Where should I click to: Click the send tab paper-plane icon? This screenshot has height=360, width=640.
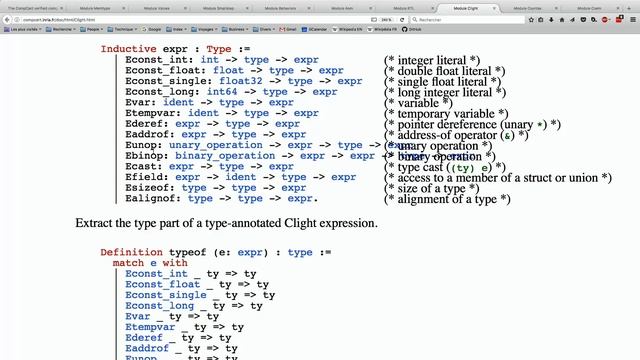click(x=573, y=20)
